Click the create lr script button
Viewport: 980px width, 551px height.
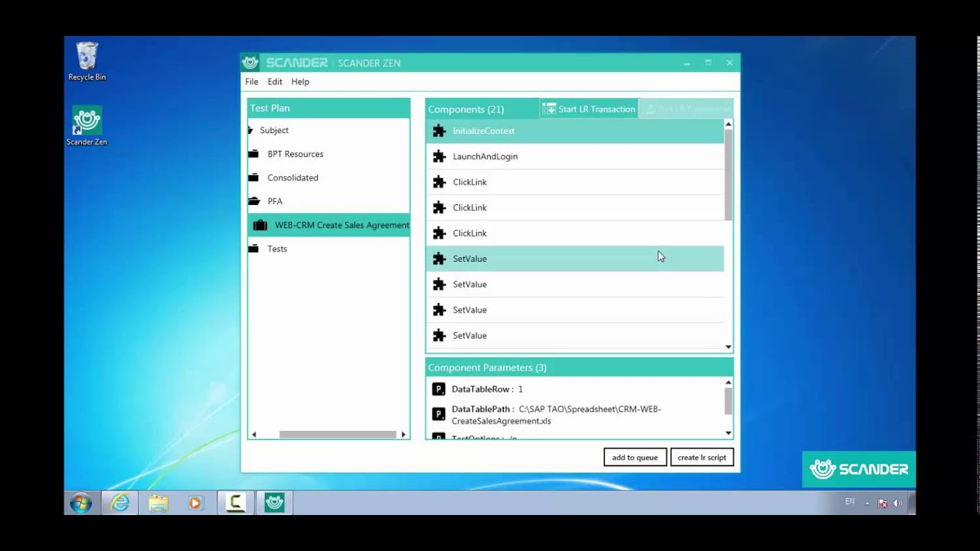pos(702,457)
